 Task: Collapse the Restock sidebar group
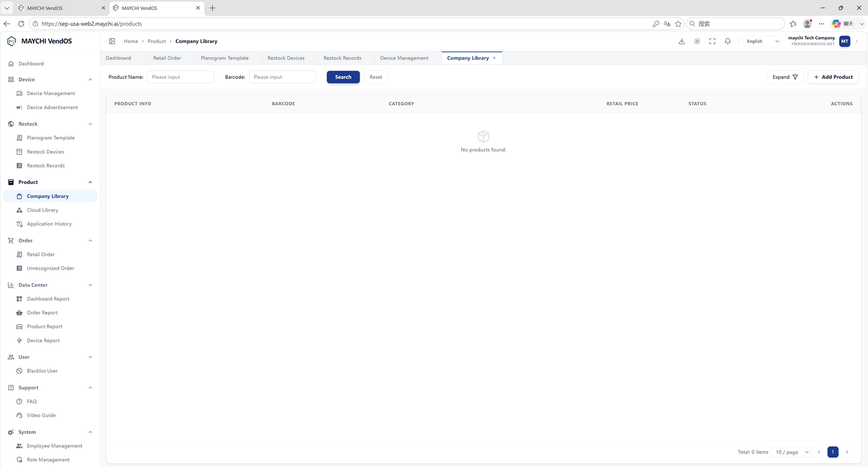pos(90,124)
